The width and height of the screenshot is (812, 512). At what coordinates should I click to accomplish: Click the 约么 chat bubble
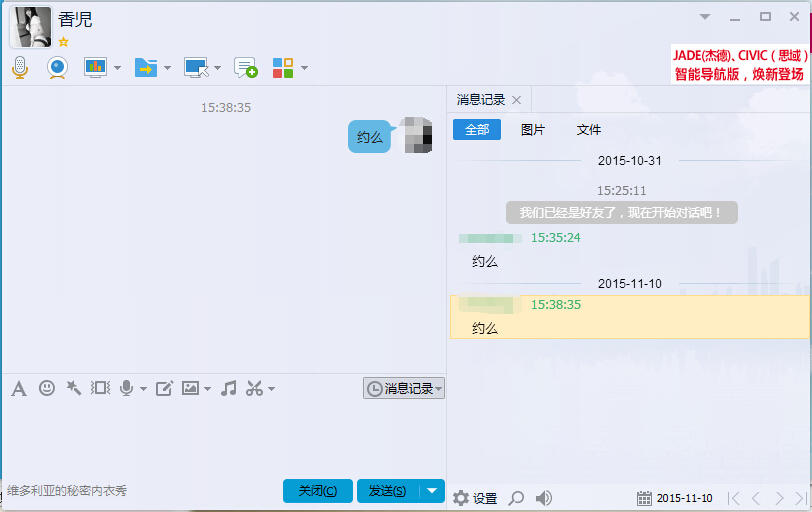[x=370, y=137]
